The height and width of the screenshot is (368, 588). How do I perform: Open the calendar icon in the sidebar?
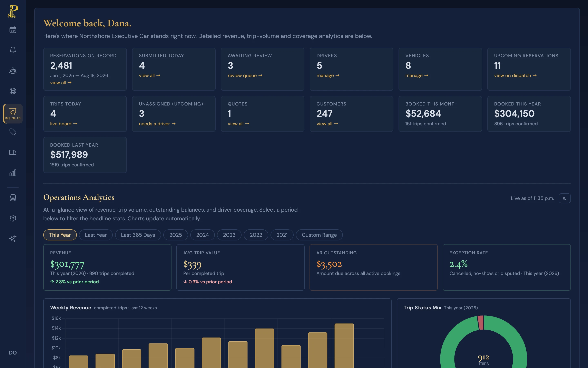[x=13, y=30]
